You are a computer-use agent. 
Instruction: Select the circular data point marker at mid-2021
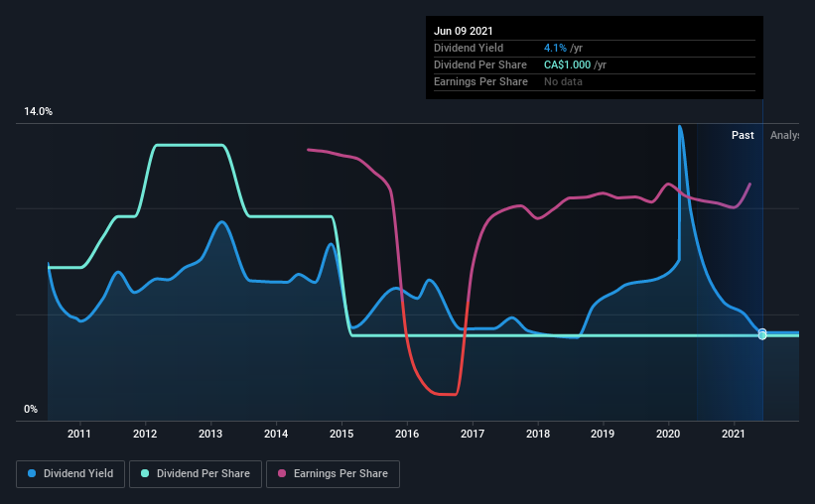click(762, 333)
